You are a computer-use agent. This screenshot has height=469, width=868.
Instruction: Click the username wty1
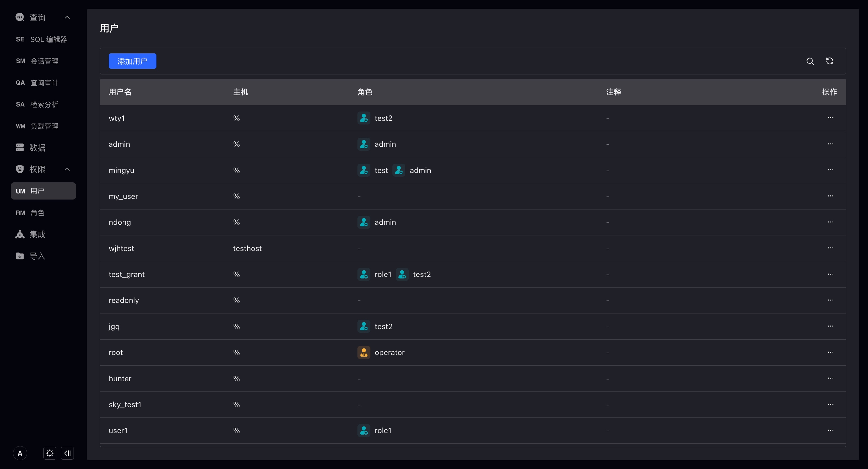tap(117, 118)
